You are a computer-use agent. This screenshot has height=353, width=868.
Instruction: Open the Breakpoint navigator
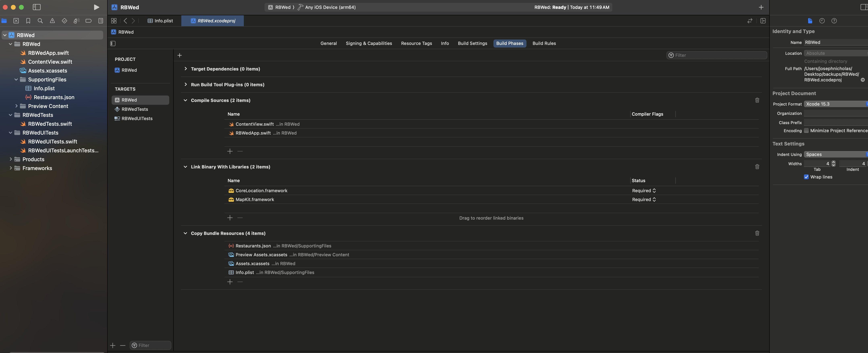click(89, 21)
